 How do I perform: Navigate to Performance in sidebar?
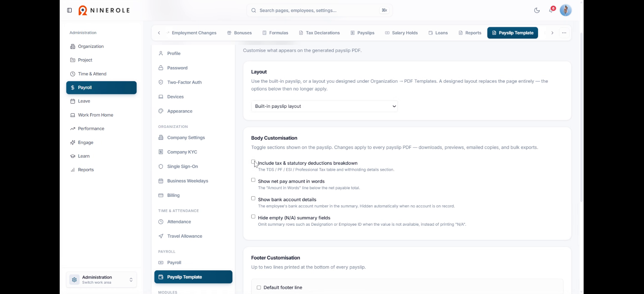pyautogui.click(x=101, y=129)
